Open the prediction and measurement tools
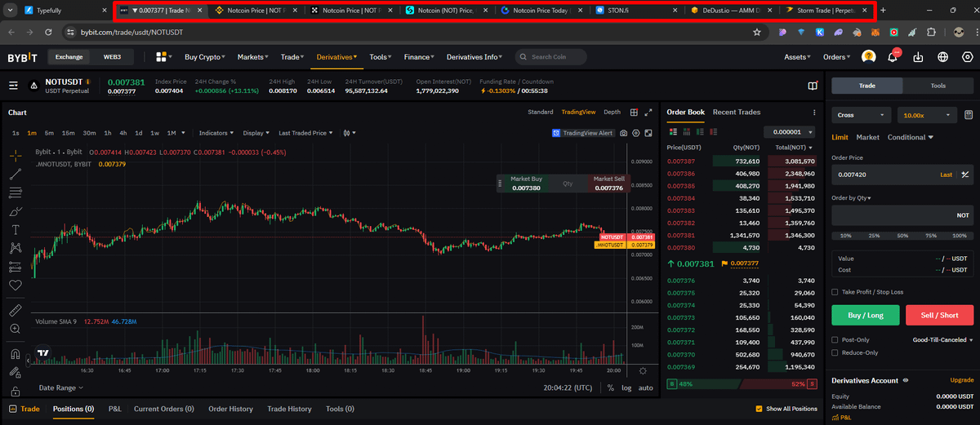Image resolution: width=980 pixels, height=425 pixels. [x=16, y=267]
